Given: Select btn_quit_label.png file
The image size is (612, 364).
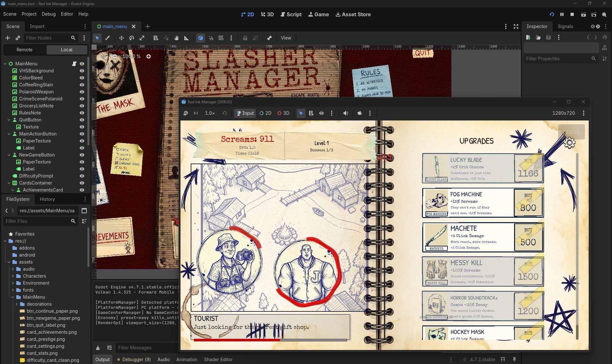Looking at the screenshot, I should pyautogui.click(x=46, y=325).
